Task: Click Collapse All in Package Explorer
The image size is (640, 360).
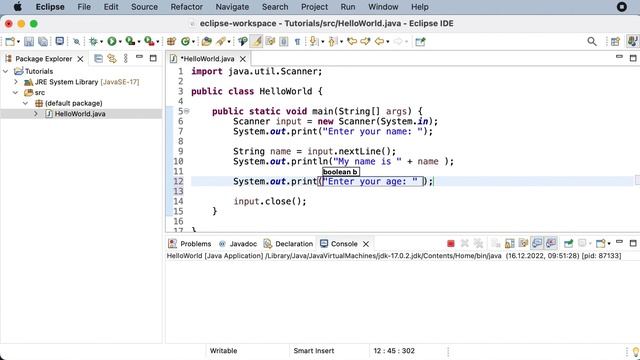Action: click(x=98, y=58)
